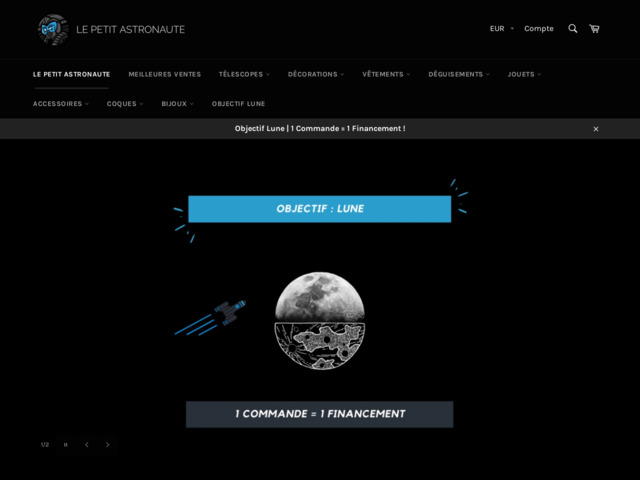Close the Objectif Lune announcement bar
Image resolution: width=640 pixels, height=480 pixels.
click(x=596, y=129)
